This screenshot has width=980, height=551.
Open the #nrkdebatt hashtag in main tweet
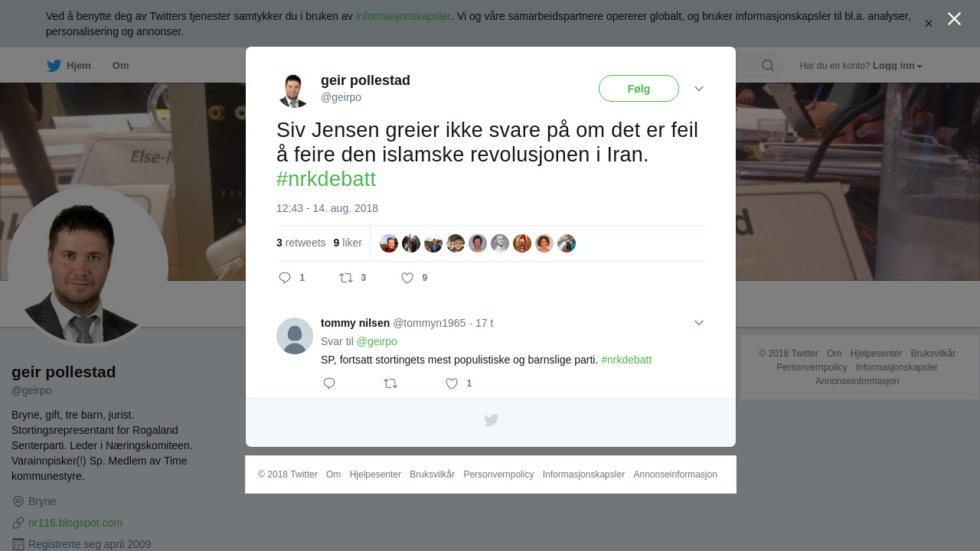pos(326,179)
